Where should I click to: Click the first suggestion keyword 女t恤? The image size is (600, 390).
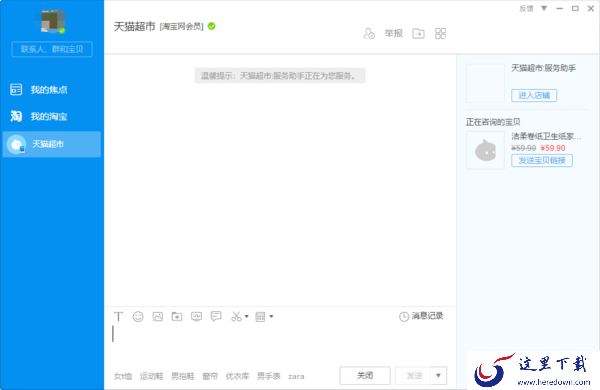tap(123, 376)
